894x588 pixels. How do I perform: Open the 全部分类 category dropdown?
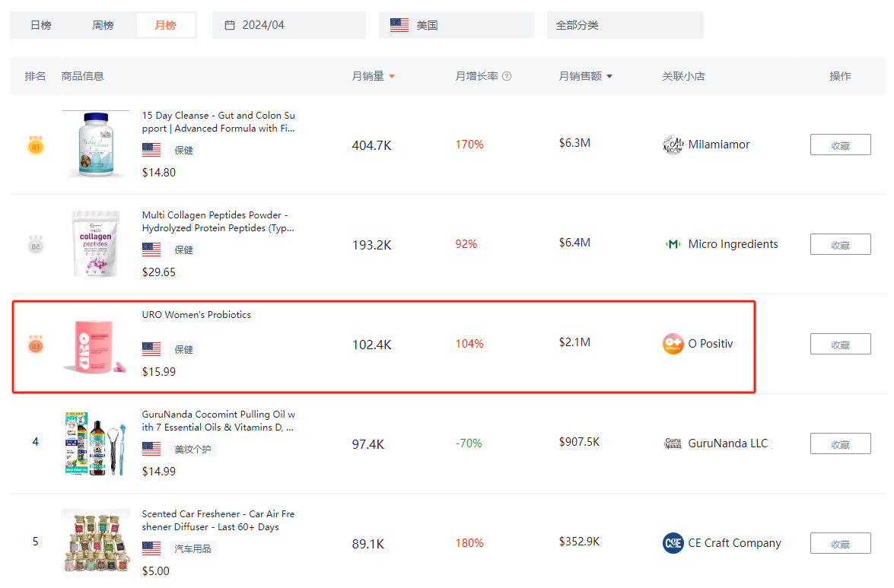[625, 25]
